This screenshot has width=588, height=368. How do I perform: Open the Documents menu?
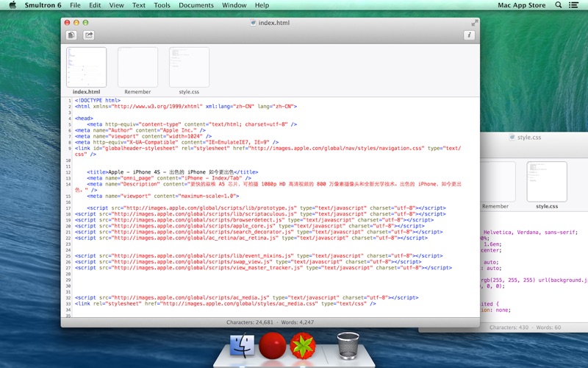pos(196,5)
